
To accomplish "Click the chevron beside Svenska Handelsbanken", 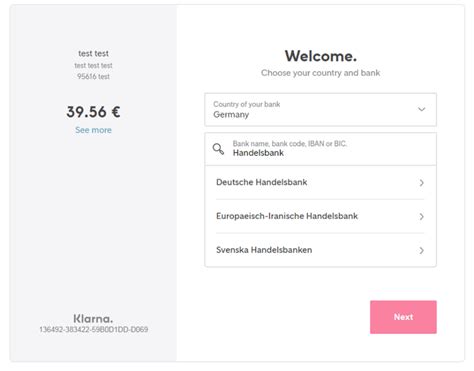I will pos(422,250).
